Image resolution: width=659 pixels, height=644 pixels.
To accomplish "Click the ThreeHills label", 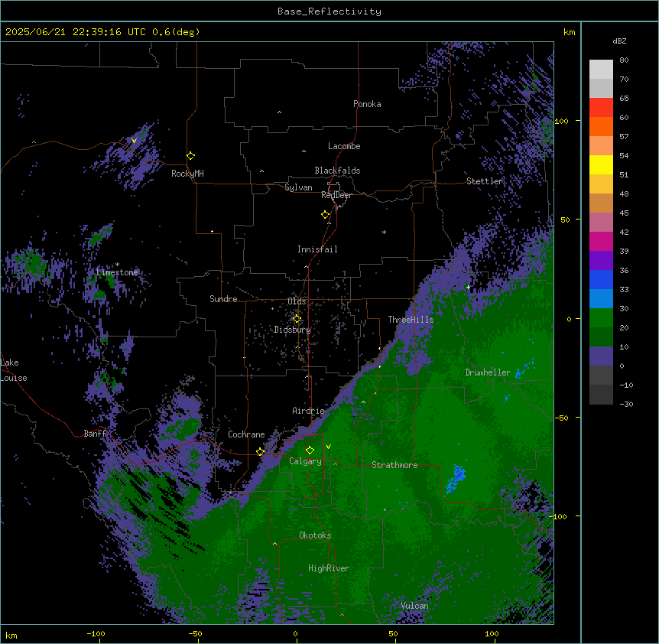I will tap(411, 320).
